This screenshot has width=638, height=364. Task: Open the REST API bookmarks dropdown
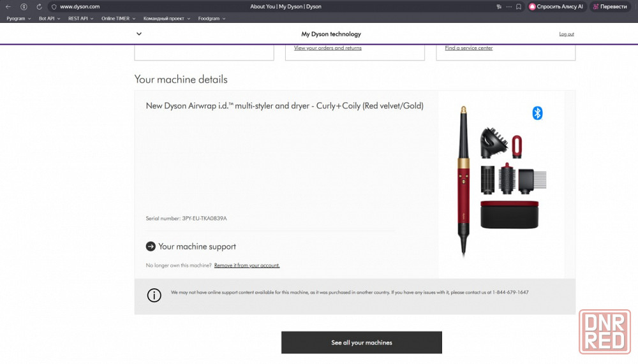click(x=80, y=18)
